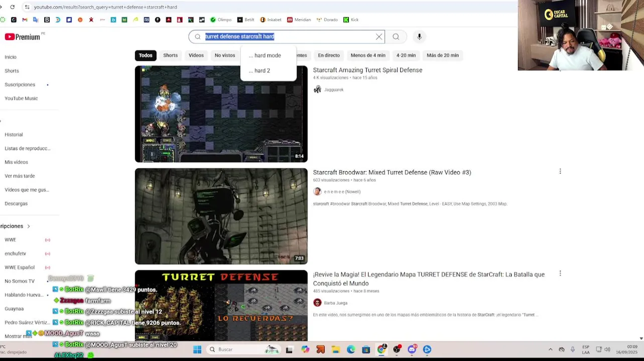Open Discord from the taskbar
This screenshot has width=644, height=361.
click(412, 349)
